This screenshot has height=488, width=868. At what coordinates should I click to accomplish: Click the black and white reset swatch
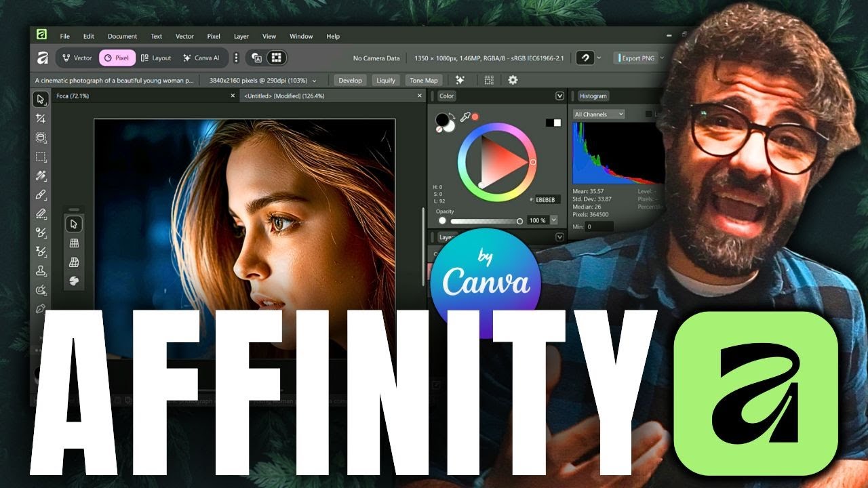pos(553,123)
